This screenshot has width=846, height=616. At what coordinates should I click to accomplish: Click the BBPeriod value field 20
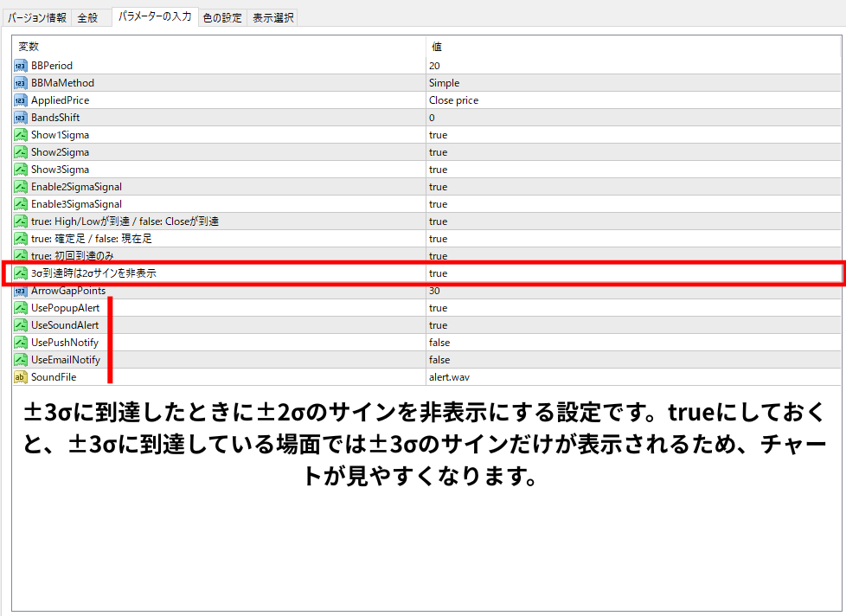(x=434, y=66)
